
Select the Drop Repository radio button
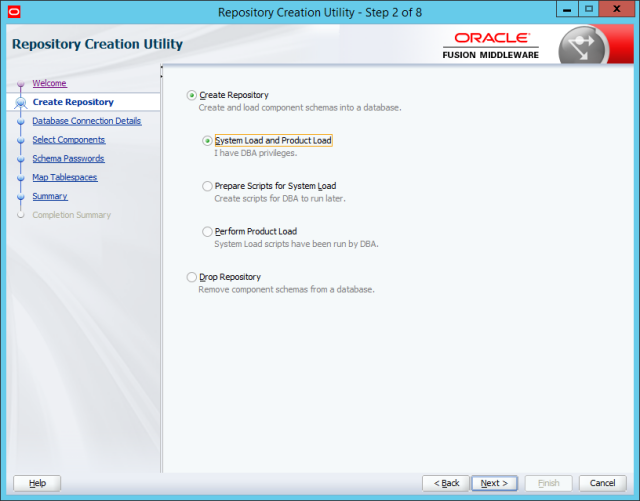(191, 277)
